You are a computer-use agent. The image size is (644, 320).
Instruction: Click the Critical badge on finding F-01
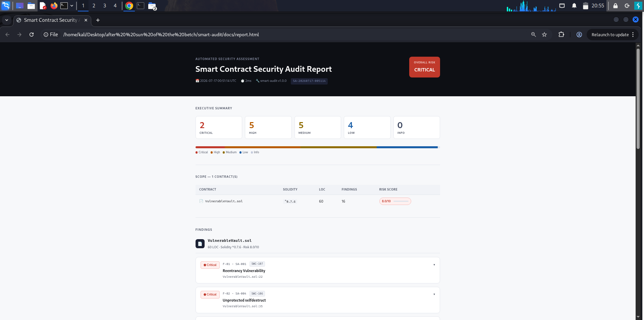point(210,265)
